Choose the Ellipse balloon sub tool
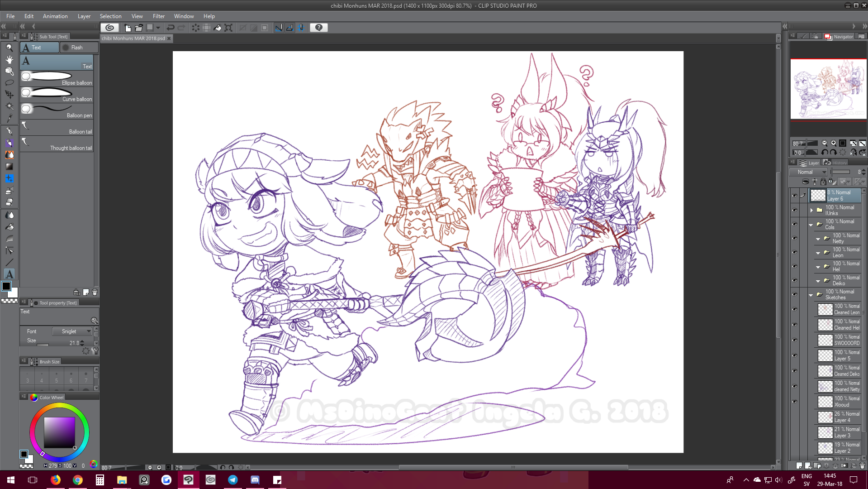The image size is (868, 489). 57,79
